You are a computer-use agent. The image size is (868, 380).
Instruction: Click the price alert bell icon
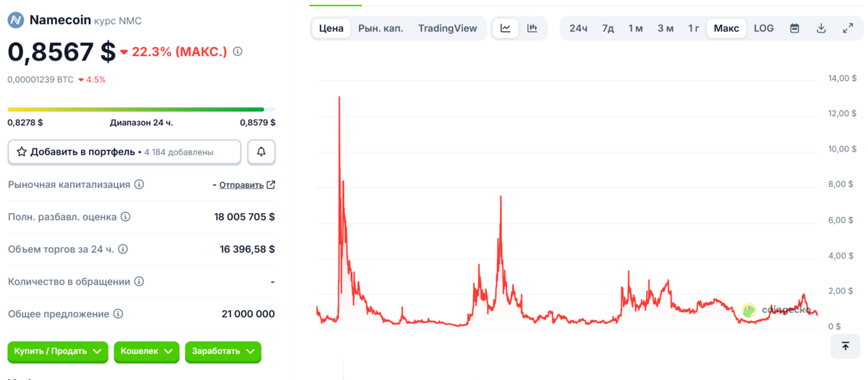point(261,152)
